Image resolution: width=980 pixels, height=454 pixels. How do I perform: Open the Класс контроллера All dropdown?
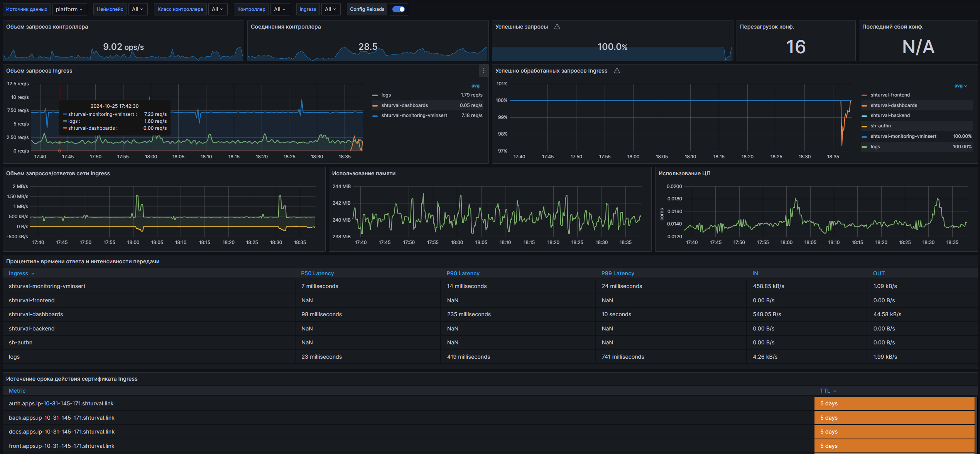pyautogui.click(x=217, y=9)
